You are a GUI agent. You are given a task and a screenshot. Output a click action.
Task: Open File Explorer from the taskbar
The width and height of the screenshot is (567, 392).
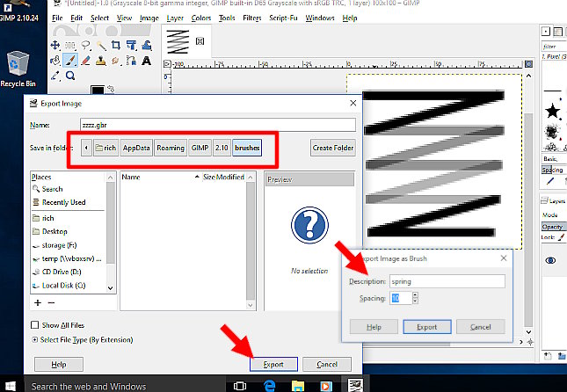(298, 386)
